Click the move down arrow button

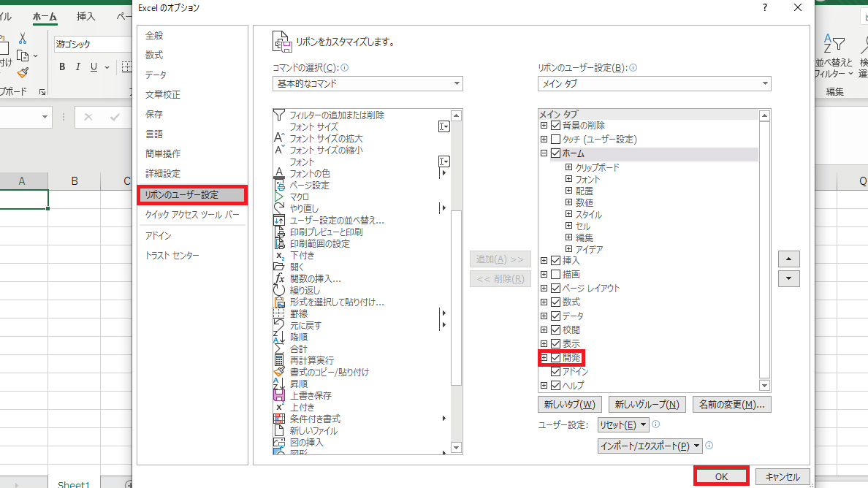coord(789,278)
